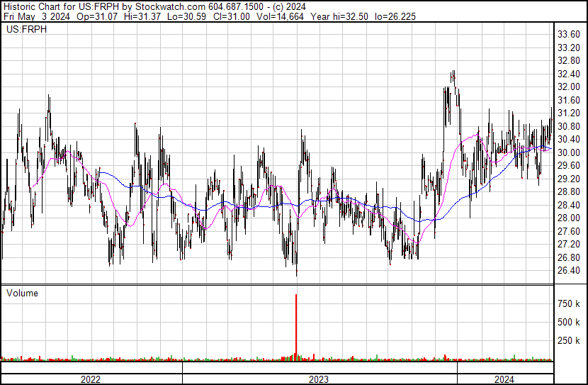Click the Fri May 3 2024 date text

[x=36, y=16]
